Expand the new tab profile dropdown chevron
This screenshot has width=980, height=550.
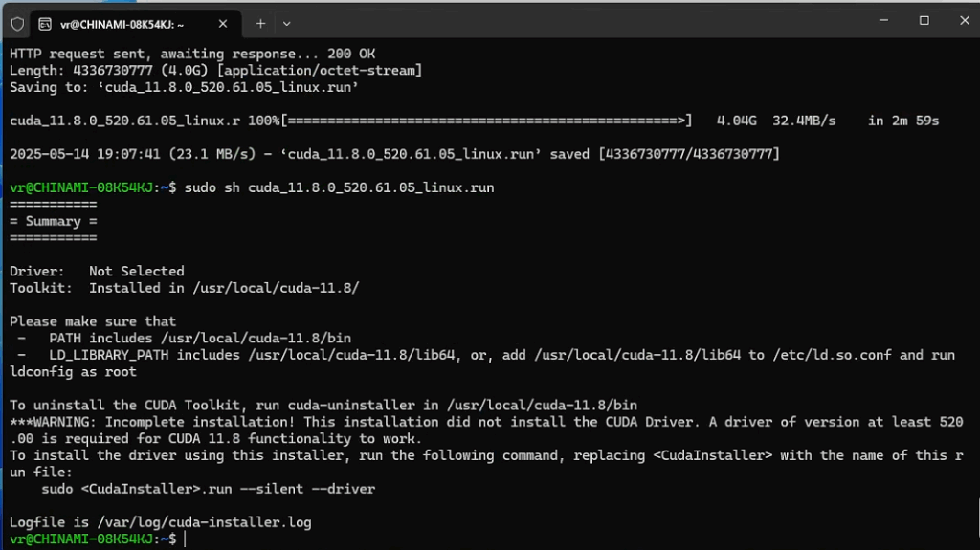[286, 23]
